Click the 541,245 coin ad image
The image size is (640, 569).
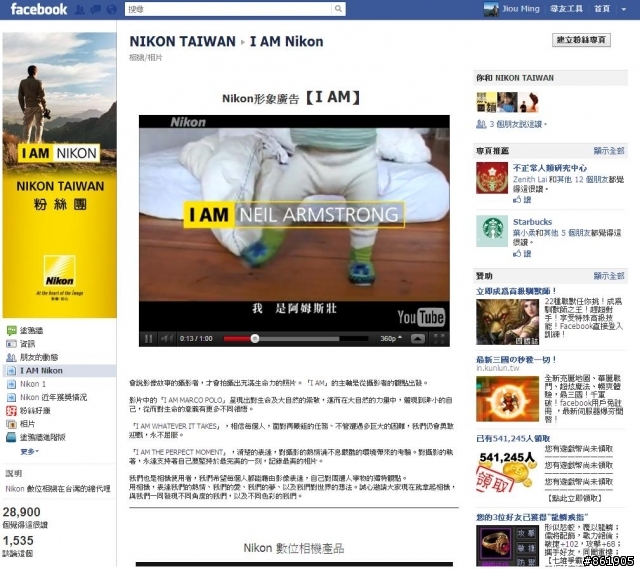coord(507,471)
